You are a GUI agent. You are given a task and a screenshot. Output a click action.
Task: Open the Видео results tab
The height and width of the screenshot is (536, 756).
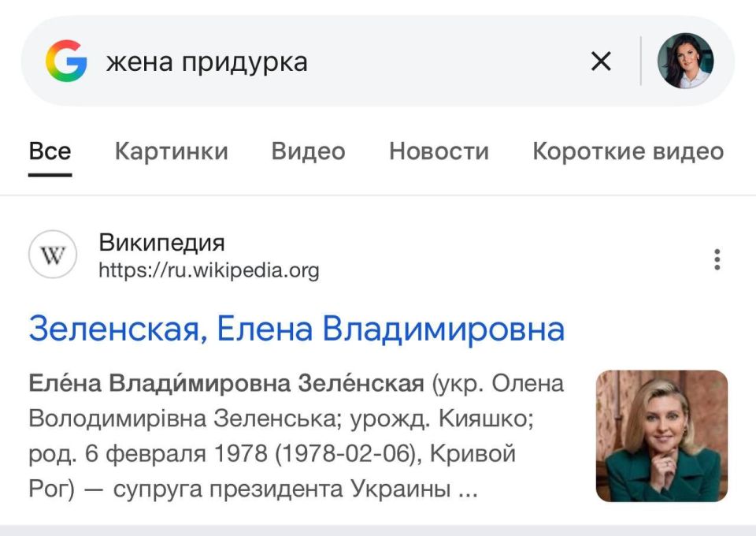tap(309, 151)
